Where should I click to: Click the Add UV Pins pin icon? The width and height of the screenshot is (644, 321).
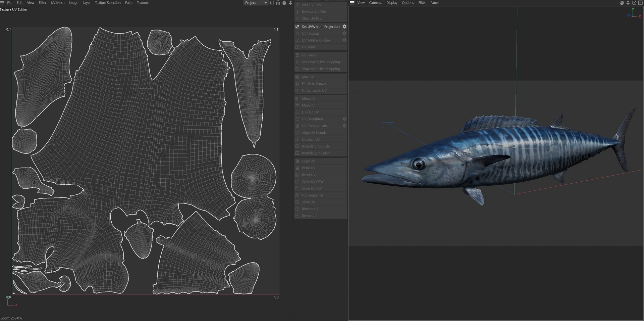click(x=297, y=5)
